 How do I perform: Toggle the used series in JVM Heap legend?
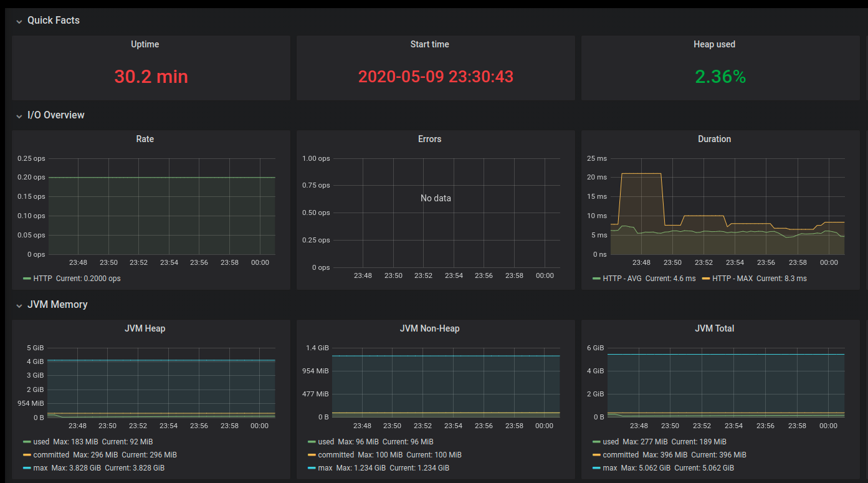(41, 442)
